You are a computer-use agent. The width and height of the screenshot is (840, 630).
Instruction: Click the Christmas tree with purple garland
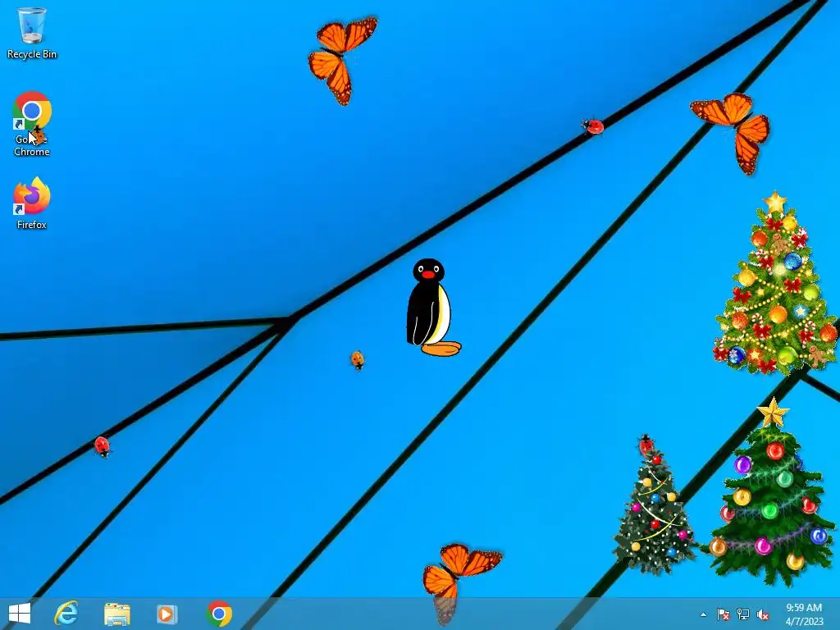click(769, 493)
